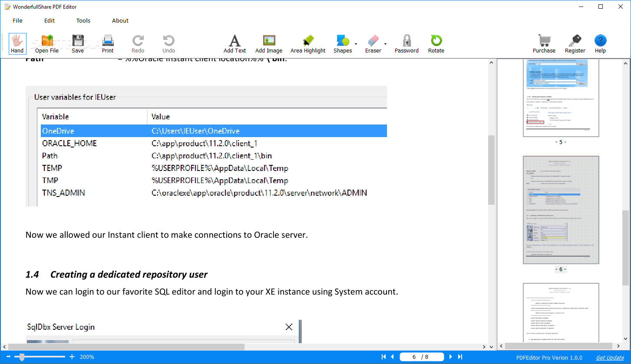Open Help
631x364 pixels.
click(x=600, y=44)
